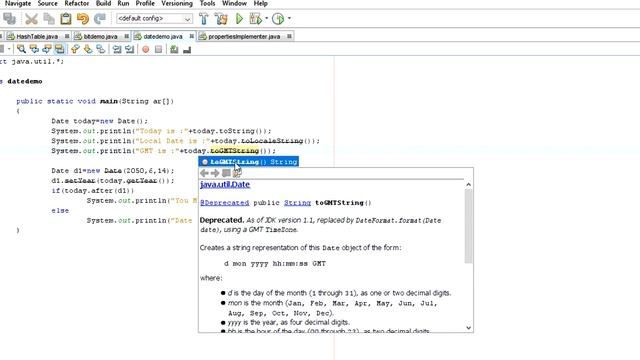Follow the @Deprecated link in Javadoc

click(x=224, y=203)
